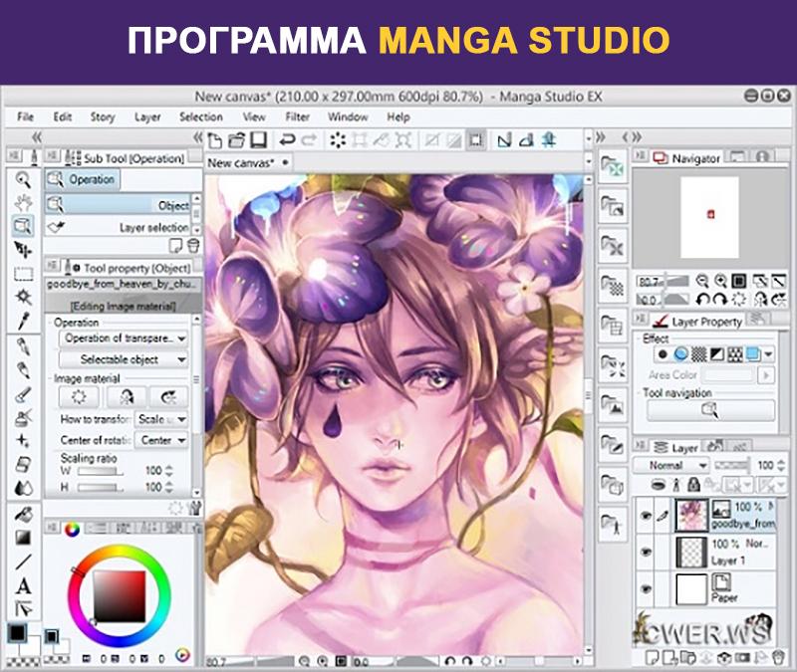Select the rectangular Marquee selection tool
797x672 pixels.
coord(23,274)
